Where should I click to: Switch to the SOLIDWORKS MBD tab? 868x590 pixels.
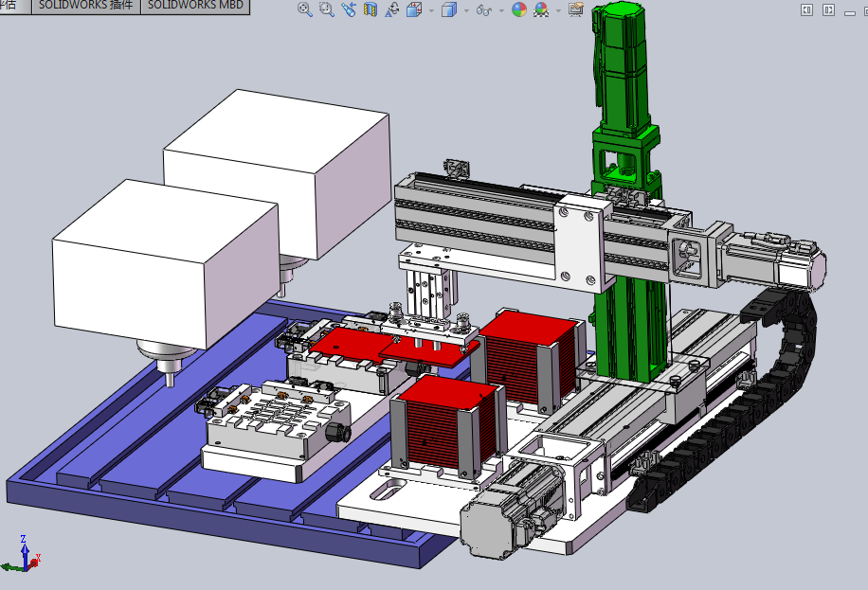pos(196,6)
